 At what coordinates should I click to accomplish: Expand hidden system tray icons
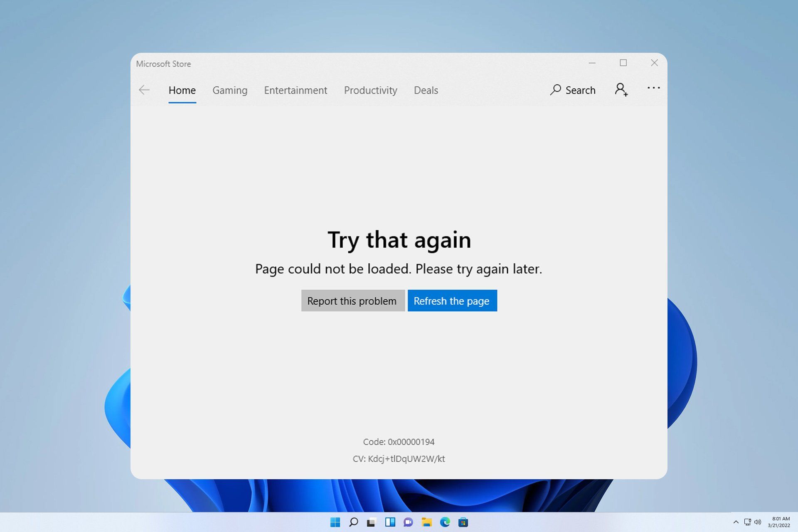click(736, 522)
